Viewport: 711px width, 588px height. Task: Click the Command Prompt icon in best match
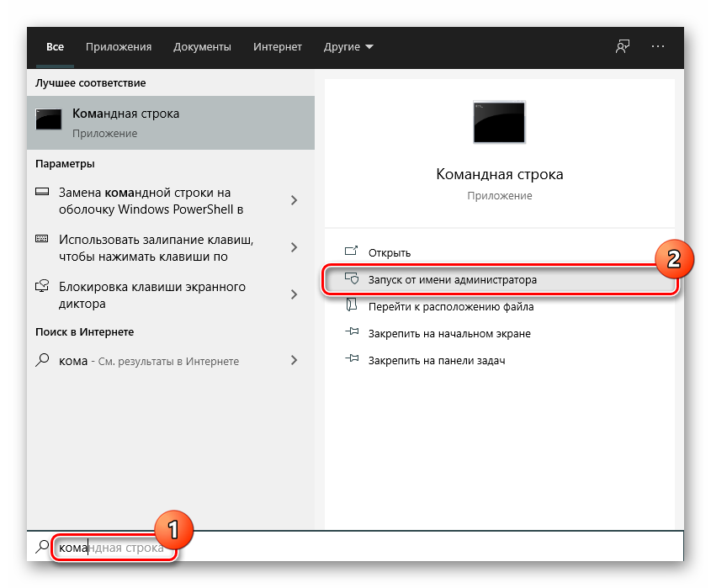click(x=49, y=122)
